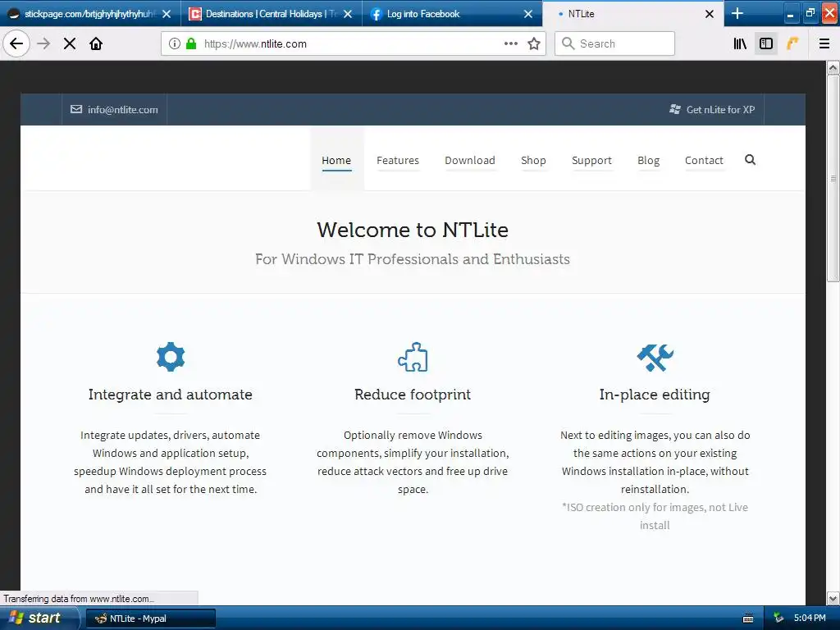This screenshot has width=840, height=630.
Task: Open the Features menu item
Action: click(398, 160)
